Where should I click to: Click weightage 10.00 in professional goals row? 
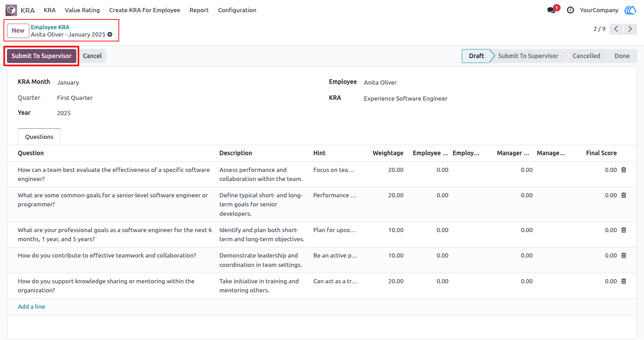pos(396,230)
